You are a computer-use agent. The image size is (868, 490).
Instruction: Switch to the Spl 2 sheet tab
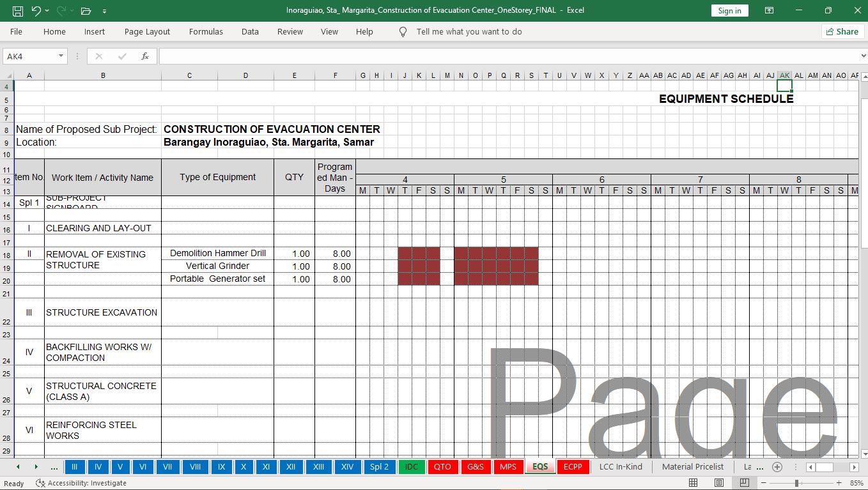click(x=379, y=467)
